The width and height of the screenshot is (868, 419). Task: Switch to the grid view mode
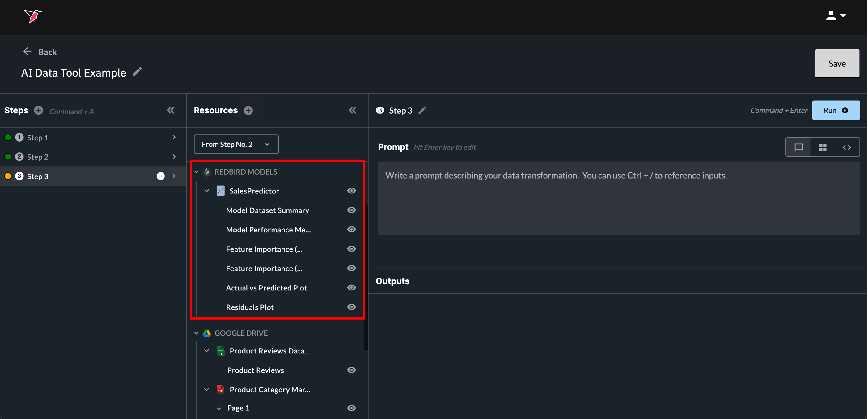pyautogui.click(x=823, y=147)
